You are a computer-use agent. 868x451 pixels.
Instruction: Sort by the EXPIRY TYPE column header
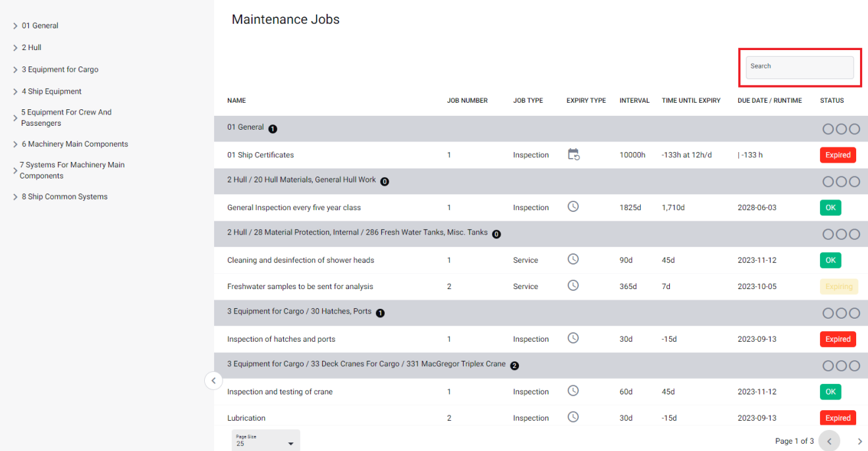[x=586, y=101]
